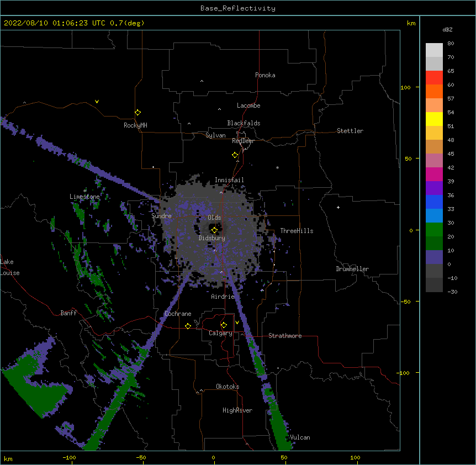Image resolution: width=476 pixels, height=465 pixels.
Task: Pick the royal blue swatch between 36 and 33
Action: pos(434,202)
